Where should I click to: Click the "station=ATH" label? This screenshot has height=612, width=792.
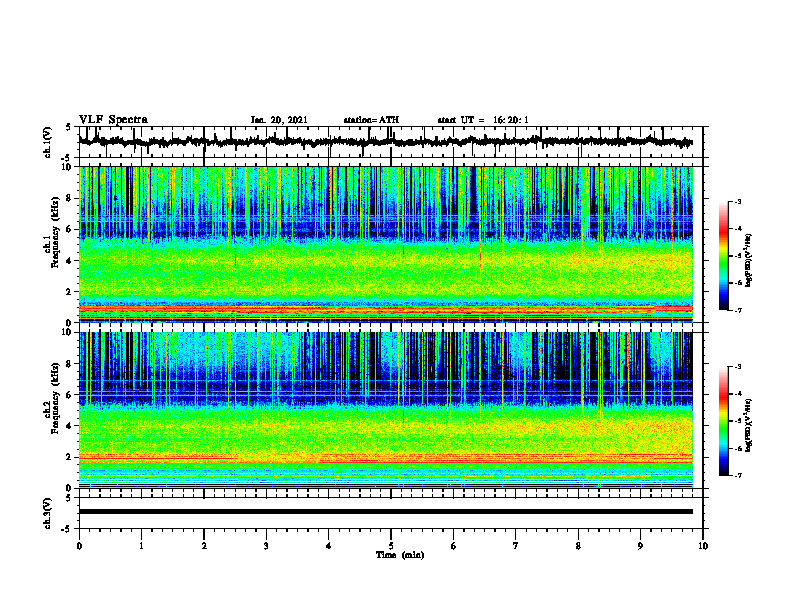coord(371,120)
